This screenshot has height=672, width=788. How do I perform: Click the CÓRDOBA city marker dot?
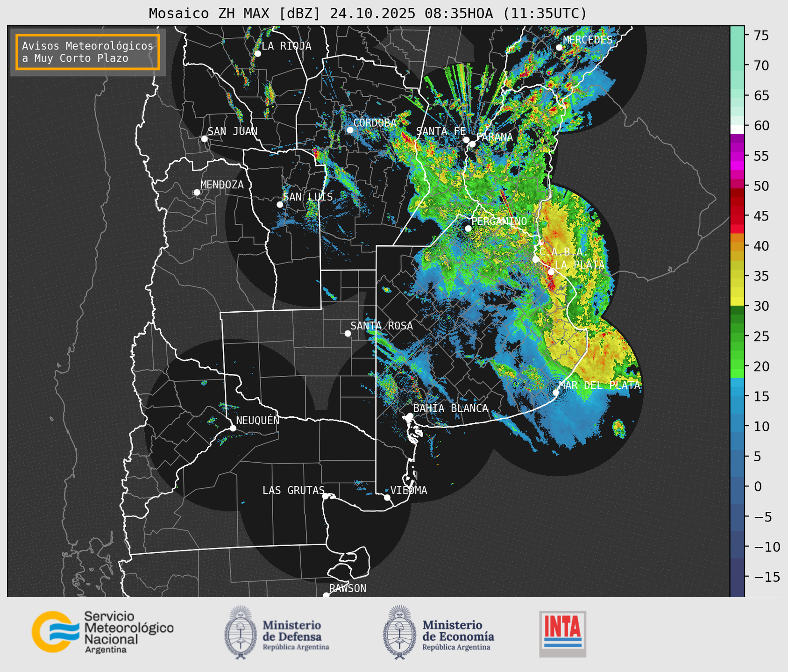pos(350,130)
